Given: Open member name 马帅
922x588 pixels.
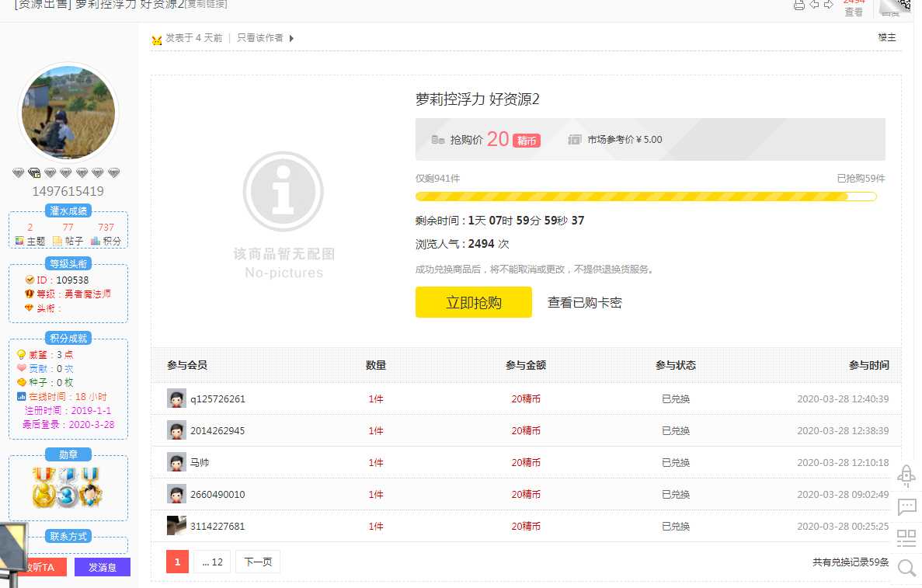Looking at the screenshot, I should (200, 462).
